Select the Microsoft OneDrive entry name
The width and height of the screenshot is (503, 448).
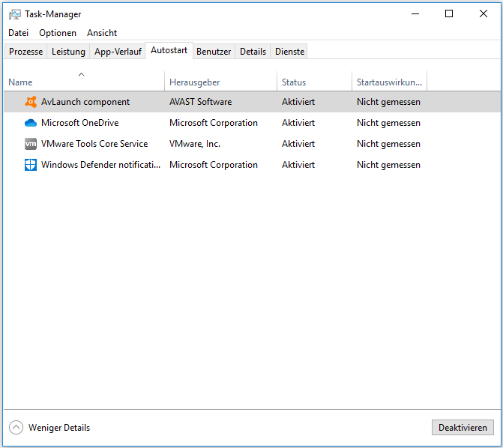tap(80, 123)
